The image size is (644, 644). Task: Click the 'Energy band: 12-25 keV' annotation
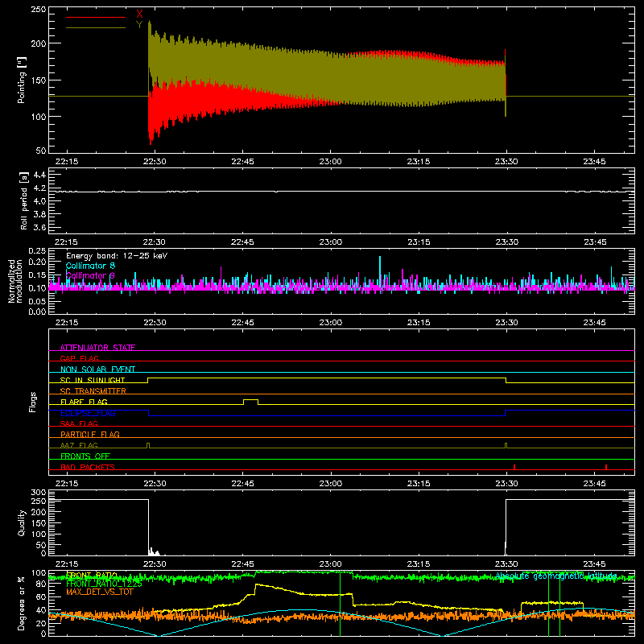click(117, 256)
